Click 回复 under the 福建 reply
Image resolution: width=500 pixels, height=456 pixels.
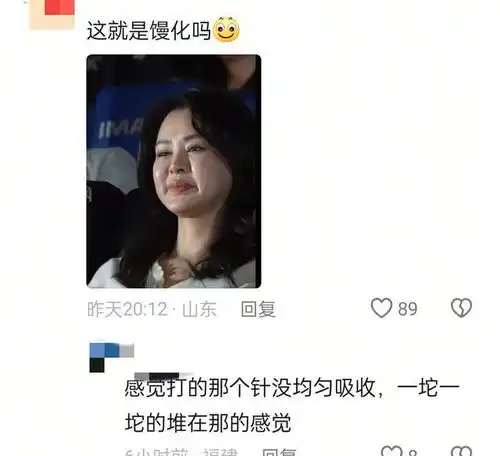coord(279,452)
